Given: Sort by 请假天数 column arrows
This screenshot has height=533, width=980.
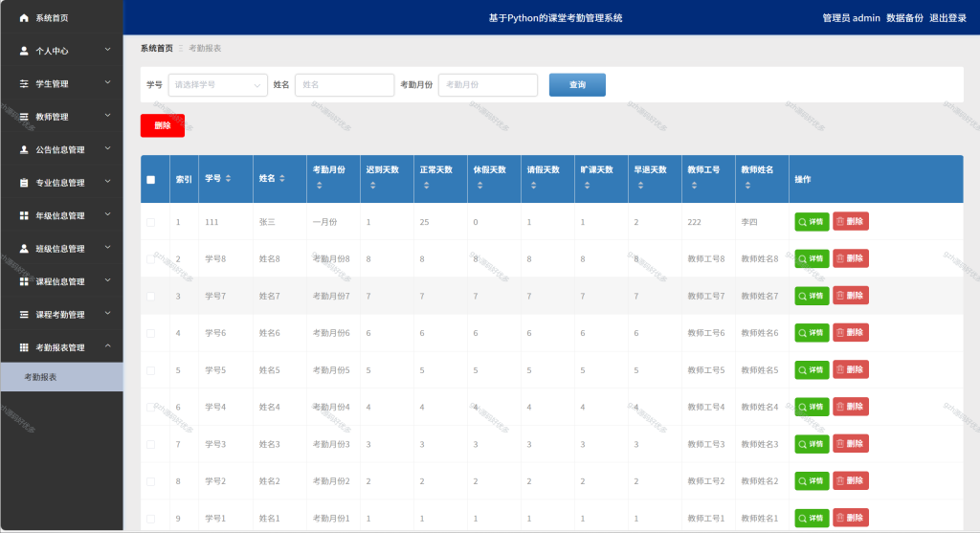Looking at the screenshot, I should [x=534, y=186].
